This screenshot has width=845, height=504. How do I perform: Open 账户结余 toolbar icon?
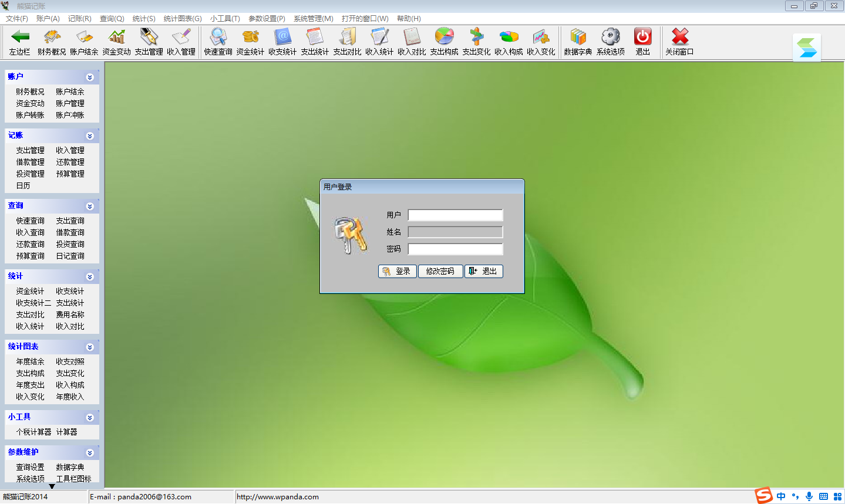(x=84, y=37)
